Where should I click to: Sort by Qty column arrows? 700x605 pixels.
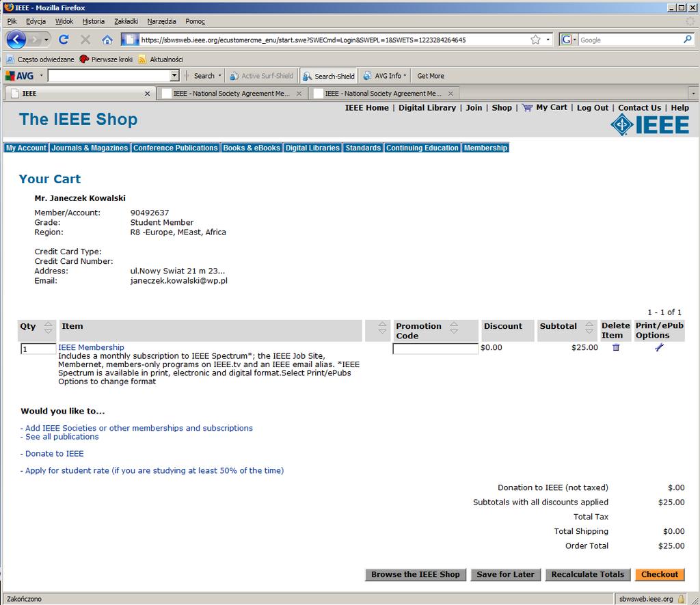(x=49, y=327)
